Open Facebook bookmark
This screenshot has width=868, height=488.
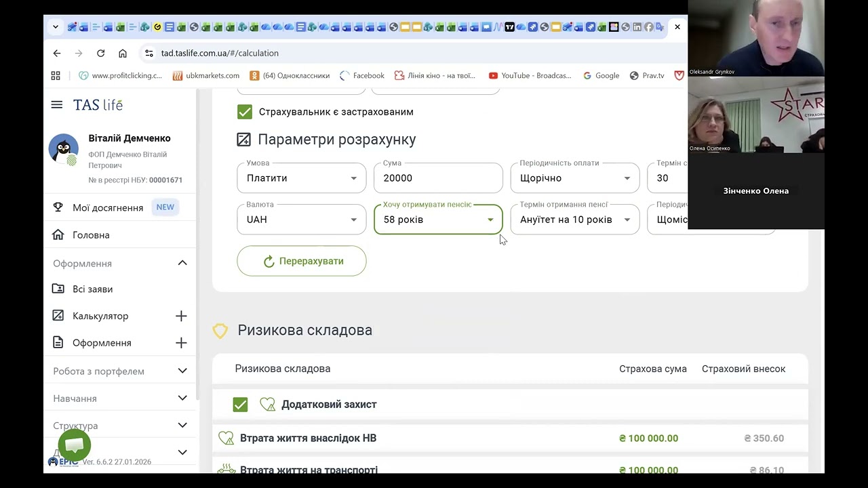362,75
